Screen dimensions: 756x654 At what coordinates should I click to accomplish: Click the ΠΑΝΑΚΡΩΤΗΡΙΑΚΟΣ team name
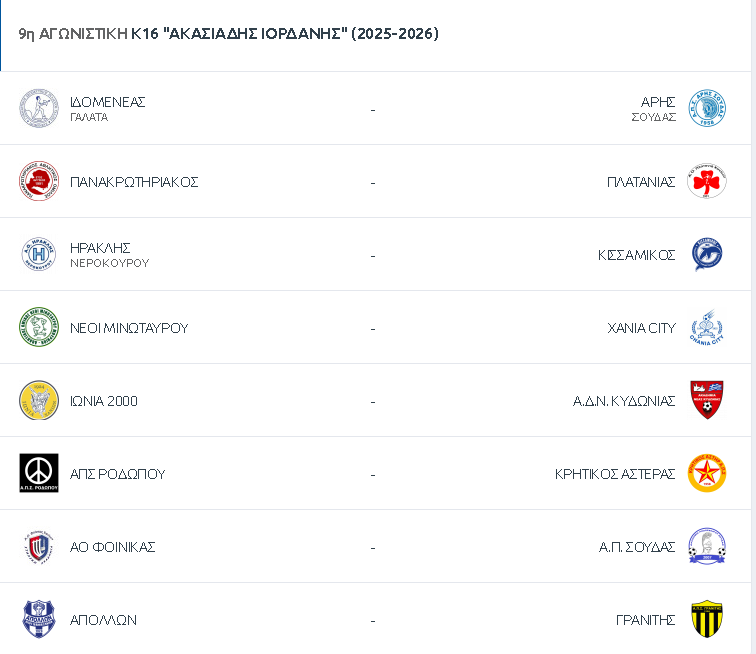(x=134, y=182)
